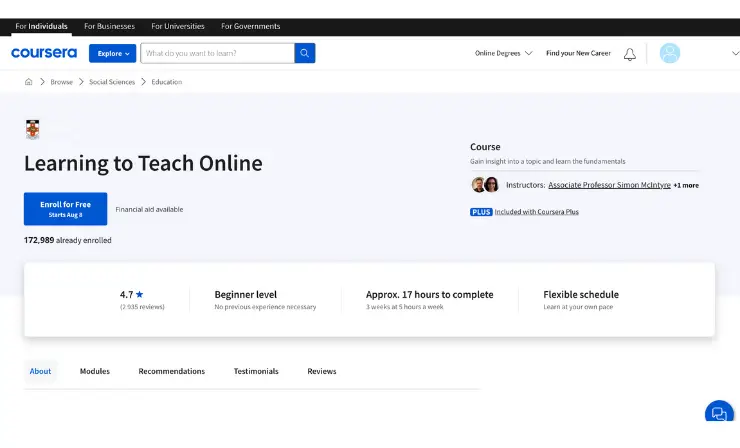
Task: Click Financial aid available text
Action: point(149,210)
